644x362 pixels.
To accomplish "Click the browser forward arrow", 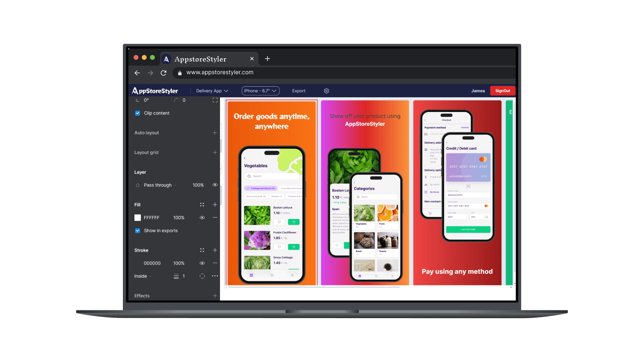I will [x=150, y=73].
